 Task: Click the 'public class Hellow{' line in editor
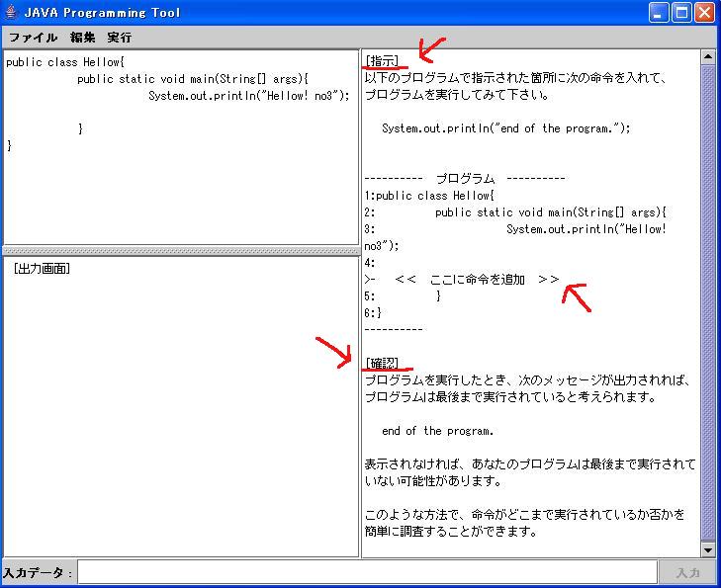pyautogui.click(x=65, y=62)
